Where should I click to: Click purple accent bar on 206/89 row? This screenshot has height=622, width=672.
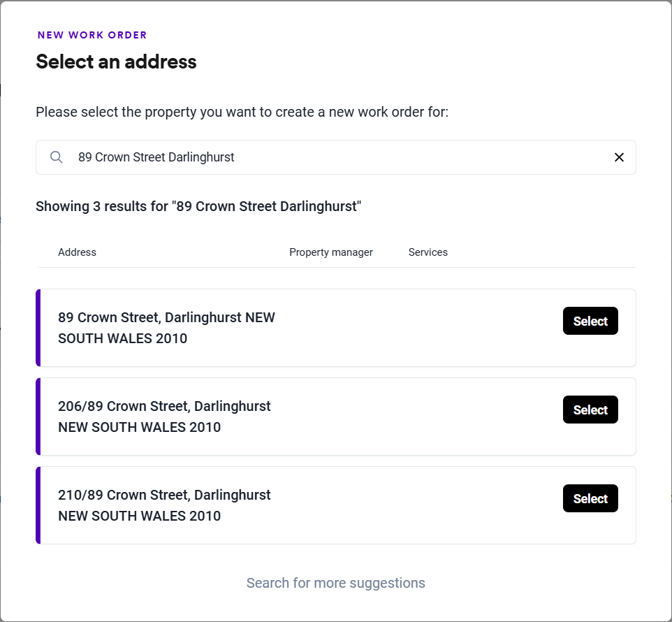click(x=38, y=417)
